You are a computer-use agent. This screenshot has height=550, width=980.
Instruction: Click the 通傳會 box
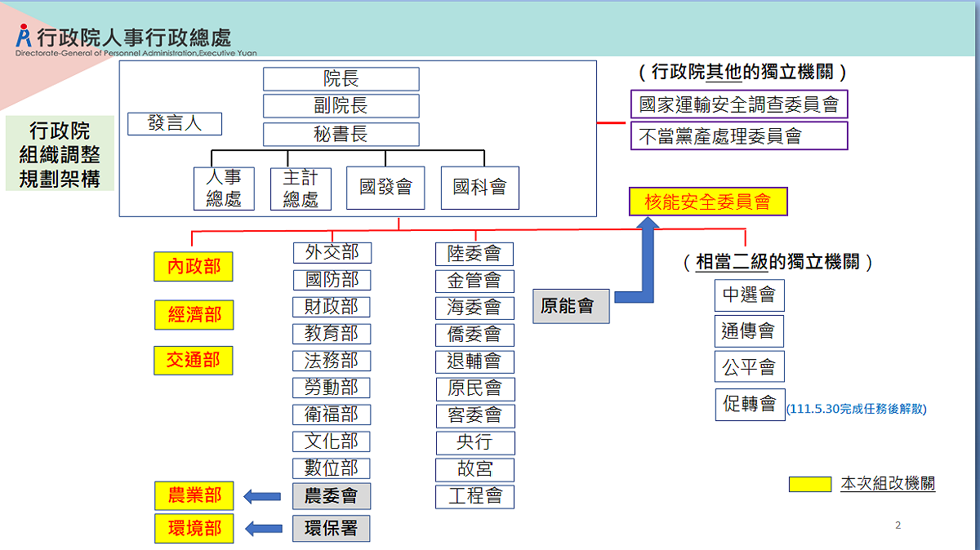[749, 331]
